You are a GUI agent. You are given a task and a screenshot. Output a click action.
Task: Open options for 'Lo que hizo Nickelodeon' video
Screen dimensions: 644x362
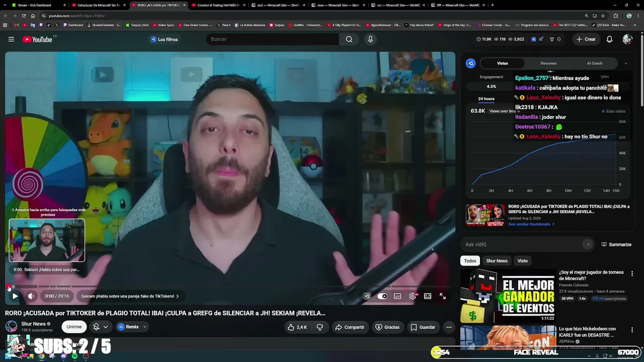[x=632, y=330]
